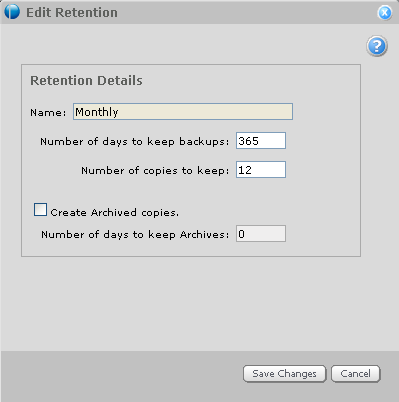Save the retention with Save Changes button
This screenshot has width=399, height=402.
(x=284, y=374)
